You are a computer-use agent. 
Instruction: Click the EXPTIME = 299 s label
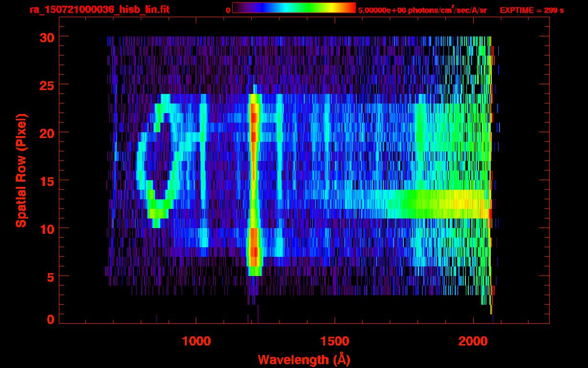(531, 10)
